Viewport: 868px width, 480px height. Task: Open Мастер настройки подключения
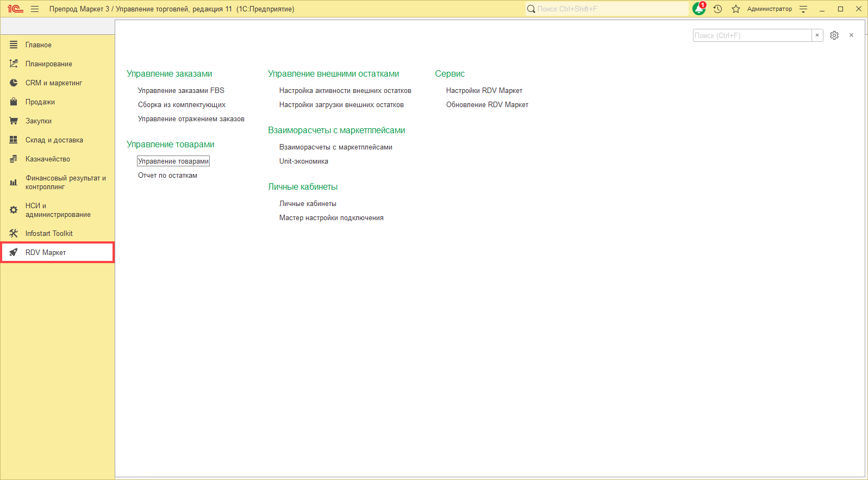click(x=332, y=217)
